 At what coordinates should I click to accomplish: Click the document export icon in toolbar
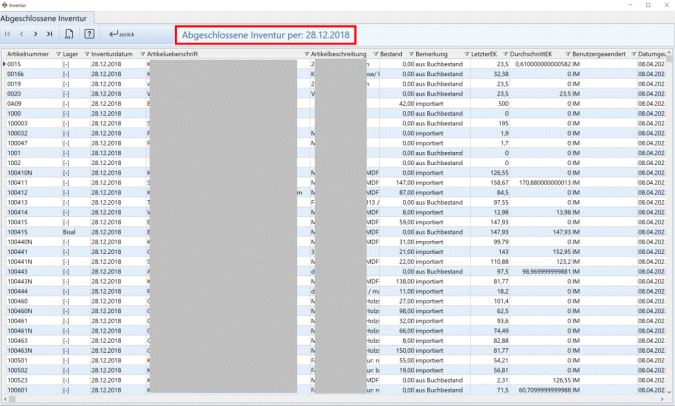69,34
